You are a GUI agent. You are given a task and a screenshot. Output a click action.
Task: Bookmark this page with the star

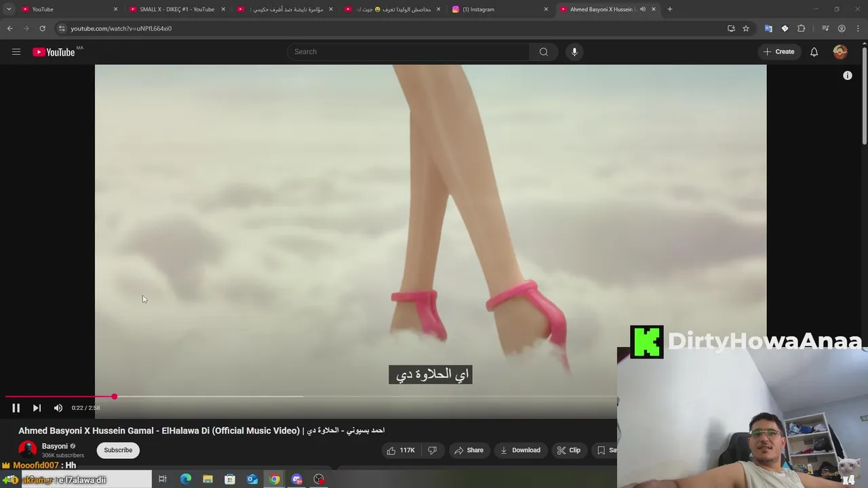pyautogui.click(x=746, y=28)
